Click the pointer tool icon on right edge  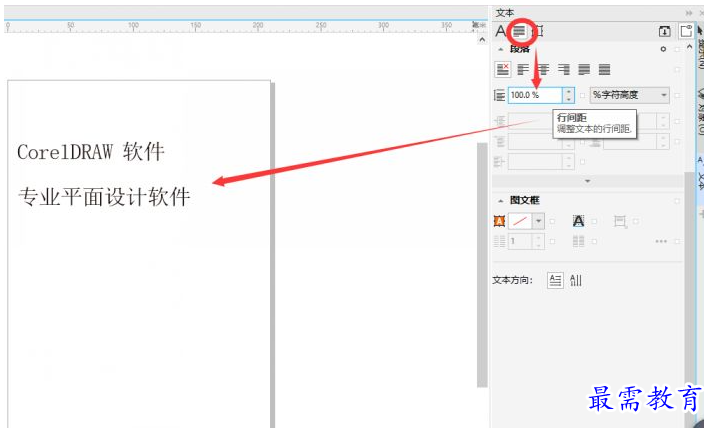tap(700, 31)
